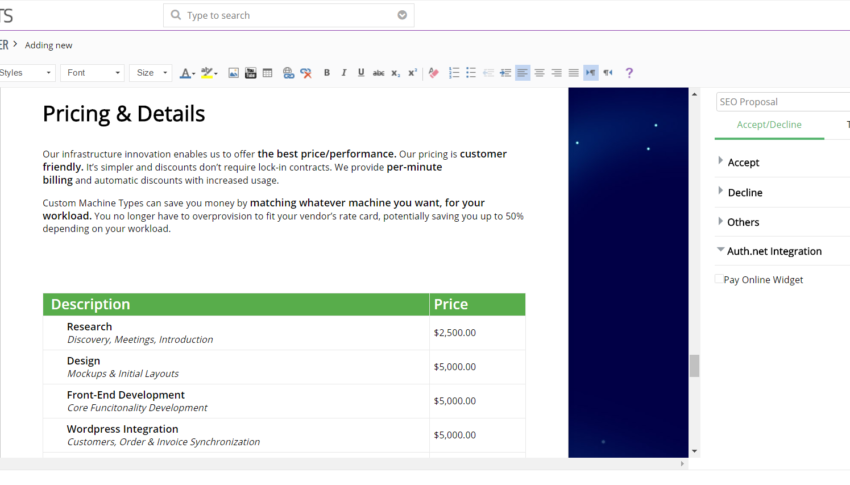Insert a hyperlink with the link icon
The height and width of the screenshot is (485, 850).
click(x=288, y=73)
